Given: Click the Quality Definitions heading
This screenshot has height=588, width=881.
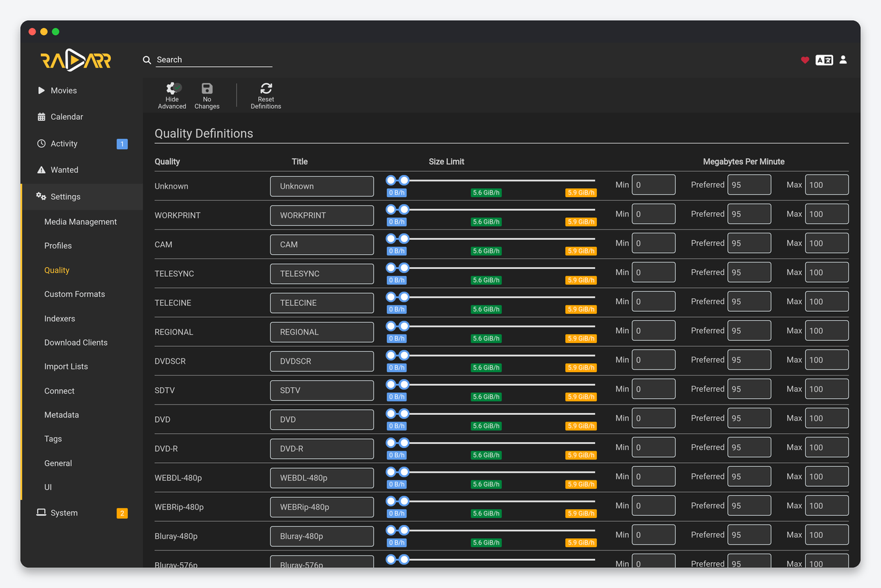Looking at the screenshot, I should pos(204,134).
